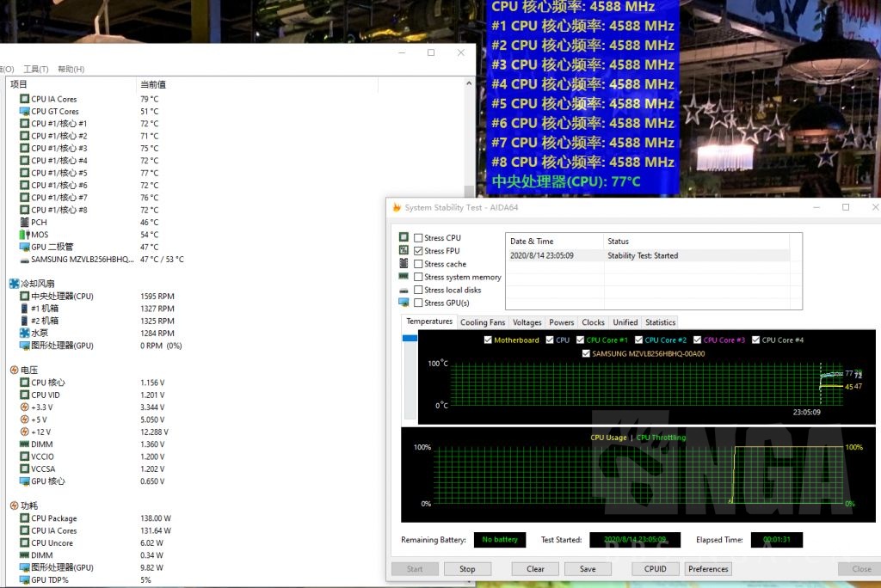Open the Statistics tab
This screenshot has height=588, width=881.
[660, 322]
